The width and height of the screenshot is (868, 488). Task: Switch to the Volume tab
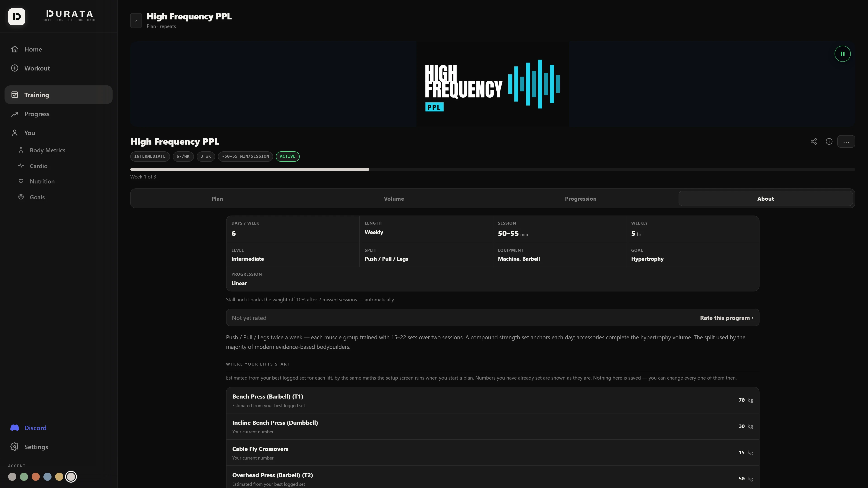point(394,199)
